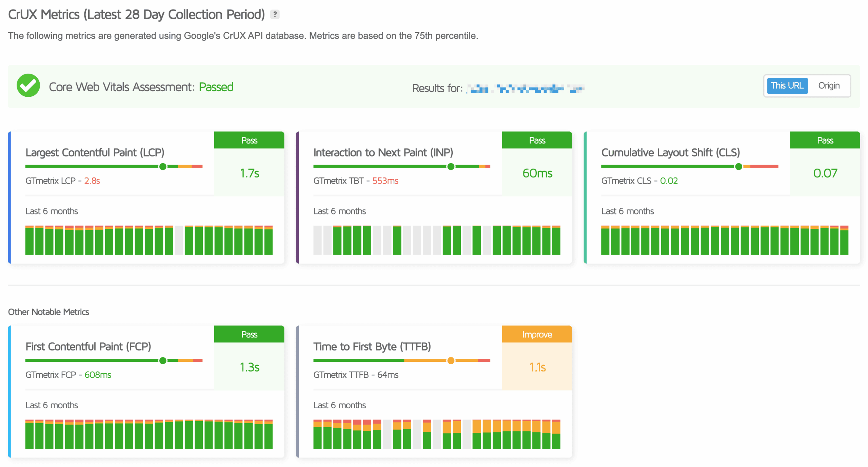Select the This URL toggle
This screenshot has height=467, width=868.
click(x=787, y=86)
